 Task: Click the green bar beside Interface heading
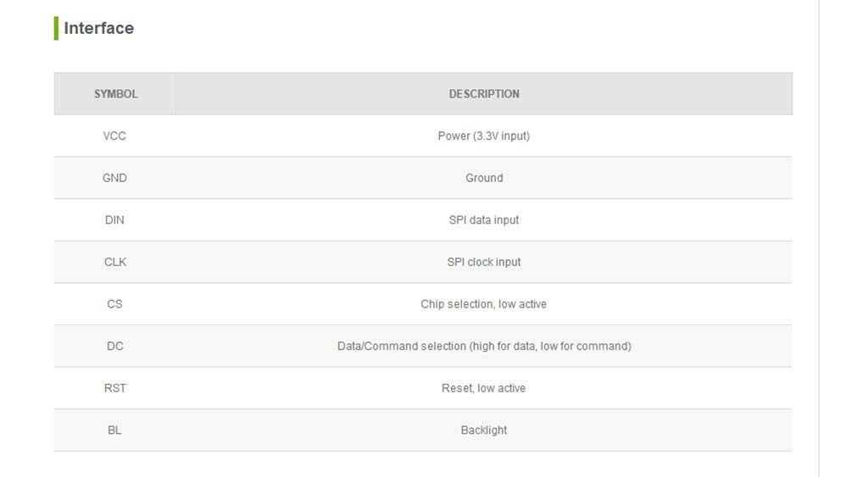(56, 28)
